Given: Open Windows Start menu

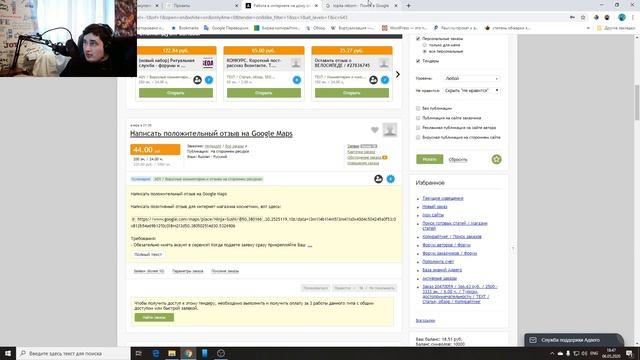Looking at the screenshot, I should coord(8,353).
